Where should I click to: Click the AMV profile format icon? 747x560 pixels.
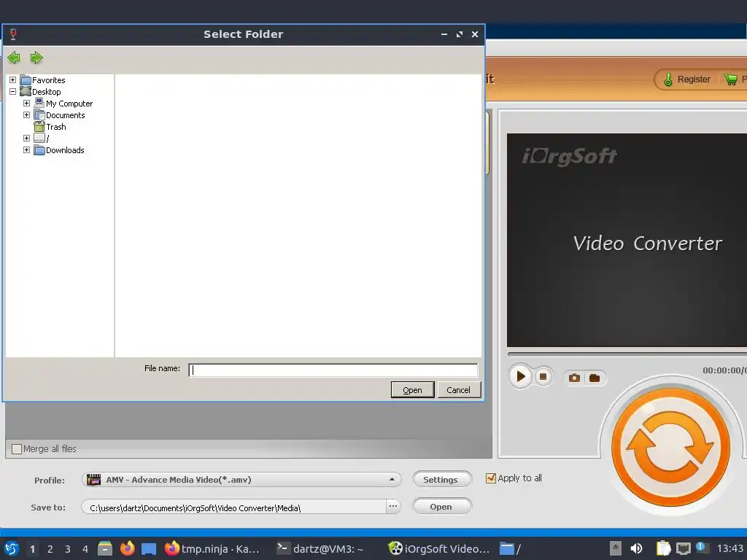pos(94,480)
